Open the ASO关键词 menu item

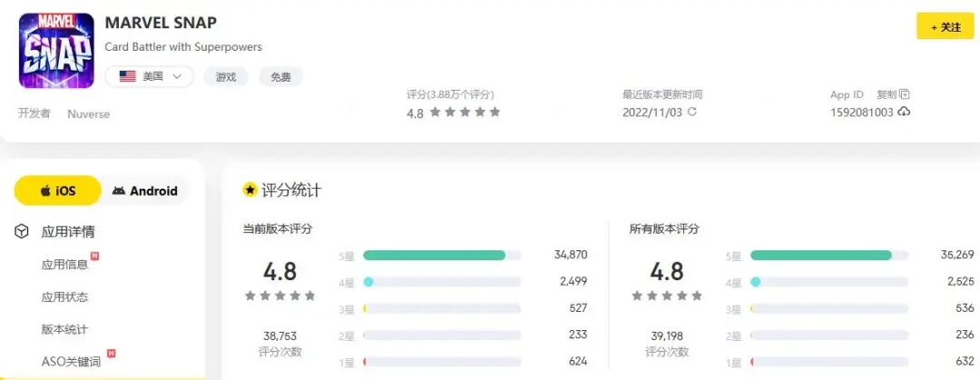71,362
